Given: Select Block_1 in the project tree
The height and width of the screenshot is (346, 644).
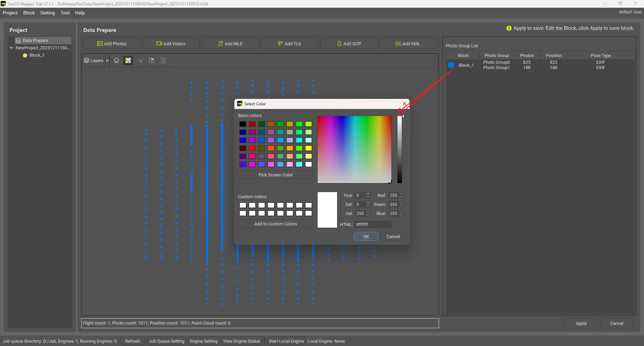Looking at the screenshot, I should (37, 55).
